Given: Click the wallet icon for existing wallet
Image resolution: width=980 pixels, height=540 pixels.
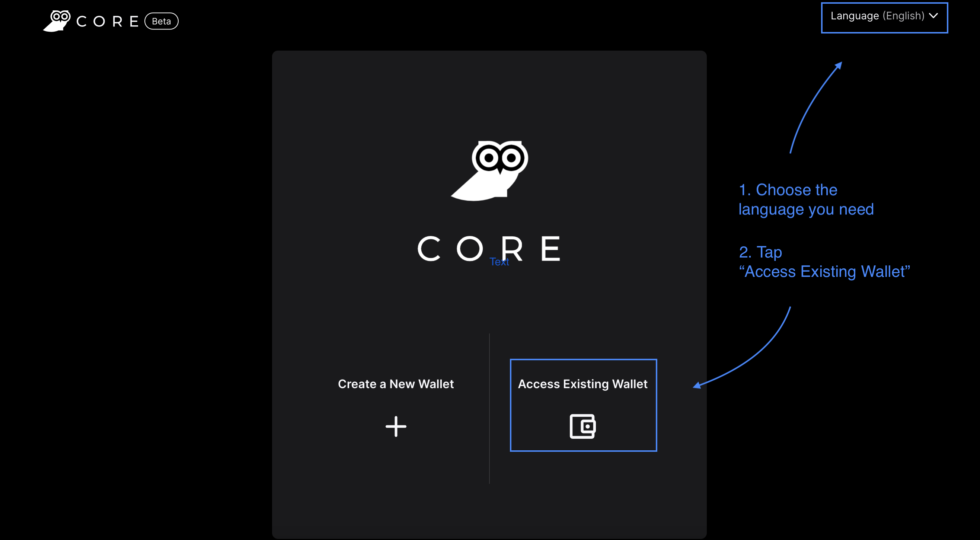Looking at the screenshot, I should tap(582, 426).
